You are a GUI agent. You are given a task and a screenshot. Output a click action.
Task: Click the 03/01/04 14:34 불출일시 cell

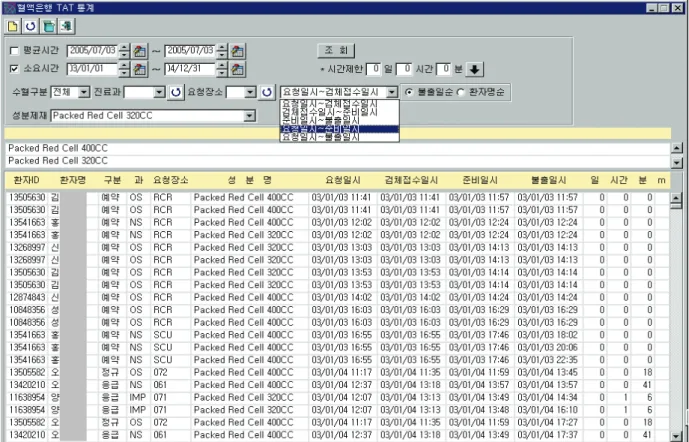[x=548, y=397]
